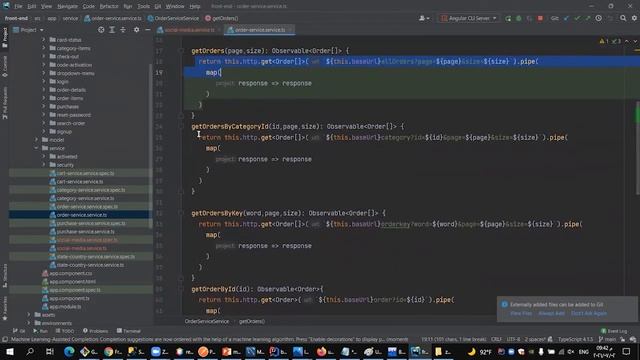Go to previous highlighted error arrow
640x360 pixels.
(x=627, y=41)
